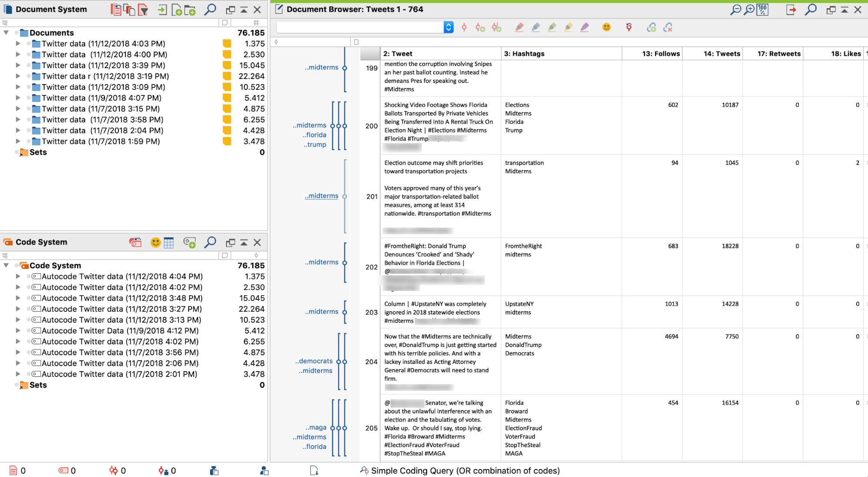
Task: Expand Twitter data (11/12/2018 4:03 PM) group
Action: point(18,43)
